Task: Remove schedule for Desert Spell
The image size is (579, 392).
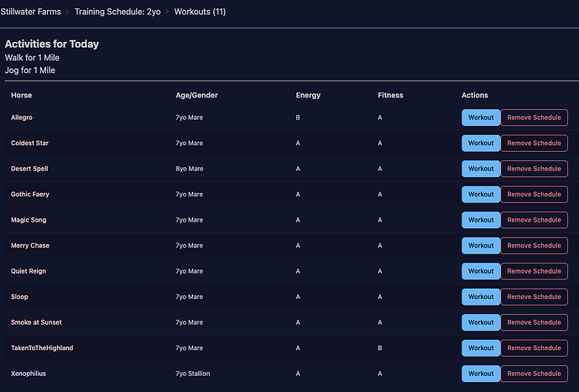Action: tap(534, 169)
